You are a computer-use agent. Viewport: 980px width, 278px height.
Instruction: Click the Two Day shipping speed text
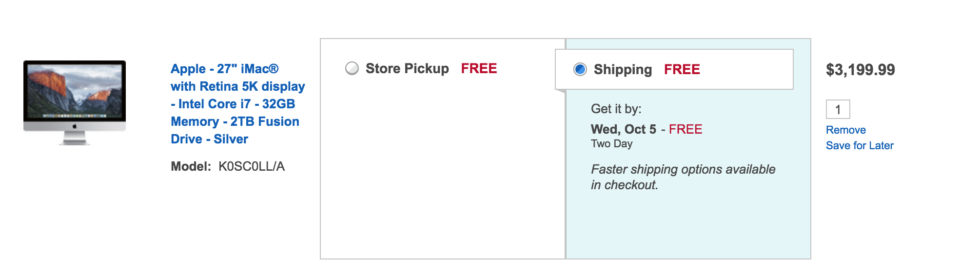click(611, 144)
